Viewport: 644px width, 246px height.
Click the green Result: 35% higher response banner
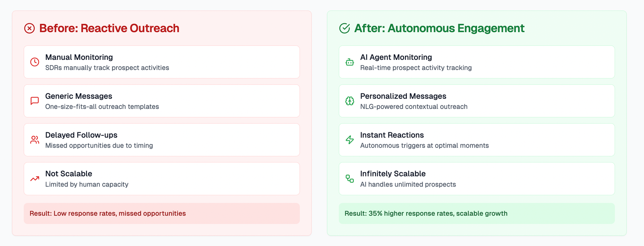coord(477,213)
